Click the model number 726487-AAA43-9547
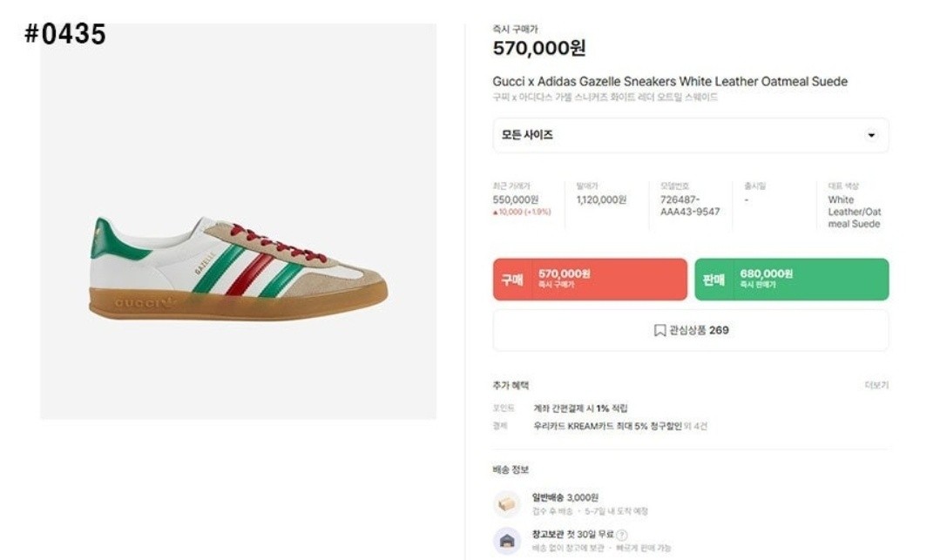This screenshot has height=560, width=940. (x=690, y=206)
